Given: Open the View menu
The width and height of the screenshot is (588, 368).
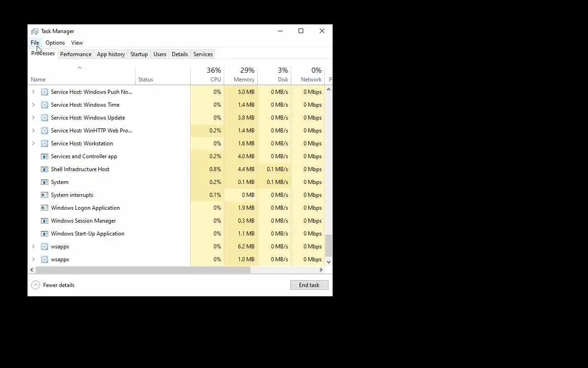Looking at the screenshot, I should [77, 43].
